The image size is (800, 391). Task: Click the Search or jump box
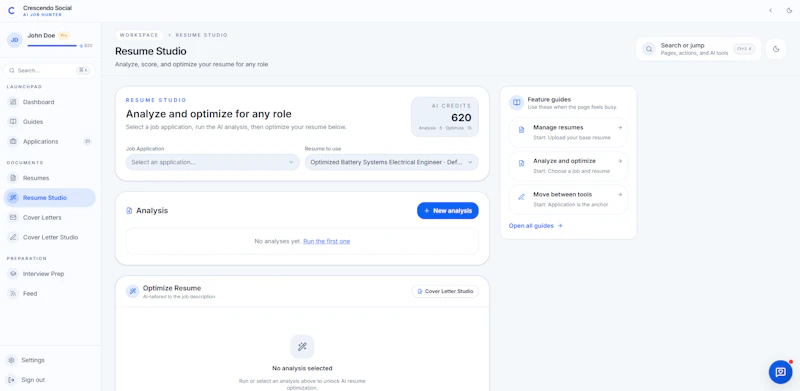coord(698,49)
